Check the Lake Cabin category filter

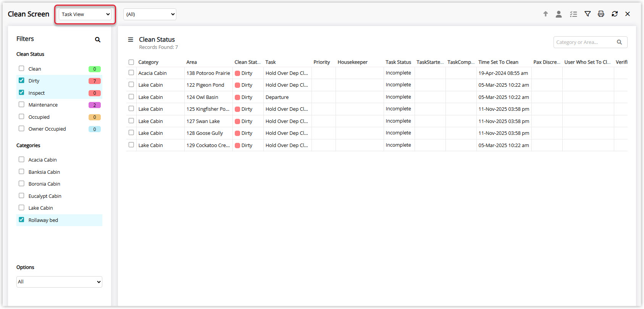(21, 208)
